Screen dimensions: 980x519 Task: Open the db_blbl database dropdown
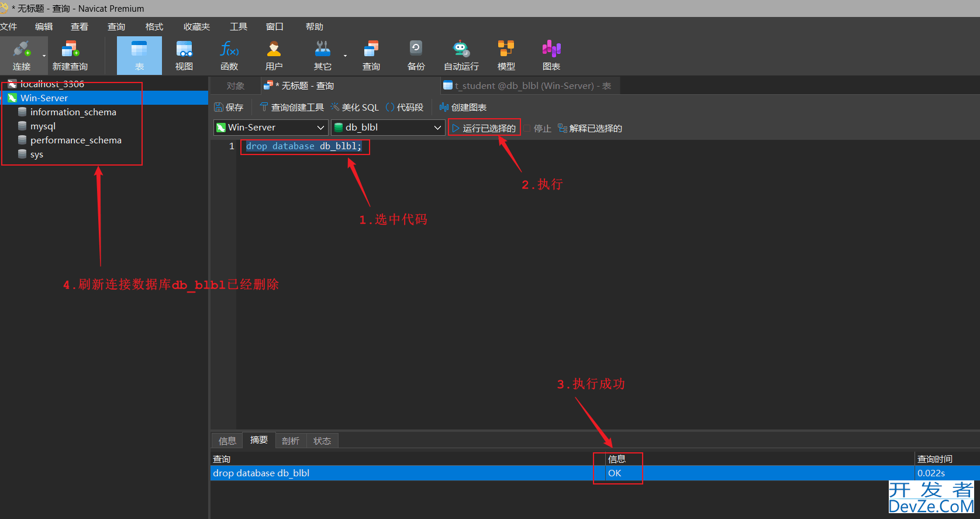click(388, 127)
